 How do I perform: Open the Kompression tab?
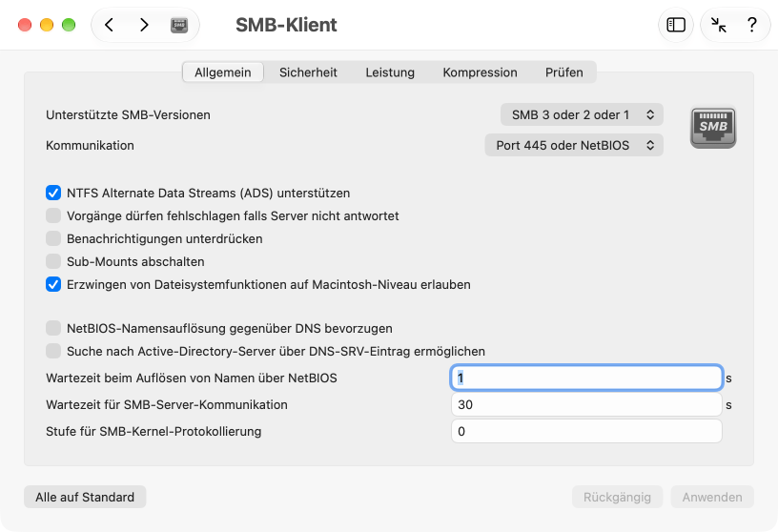click(480, 72)
